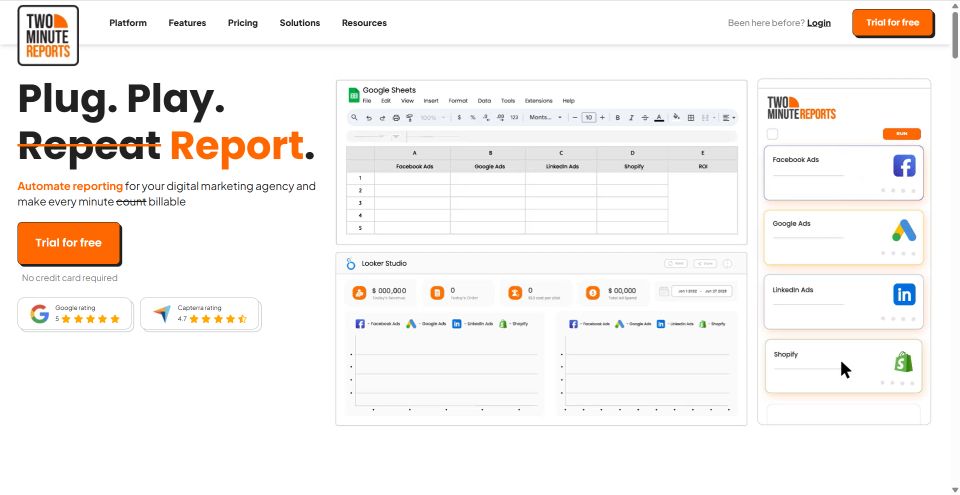Toggle bold with the B icon
Viewport: 960px width, 495px height.
coord(618,118)
